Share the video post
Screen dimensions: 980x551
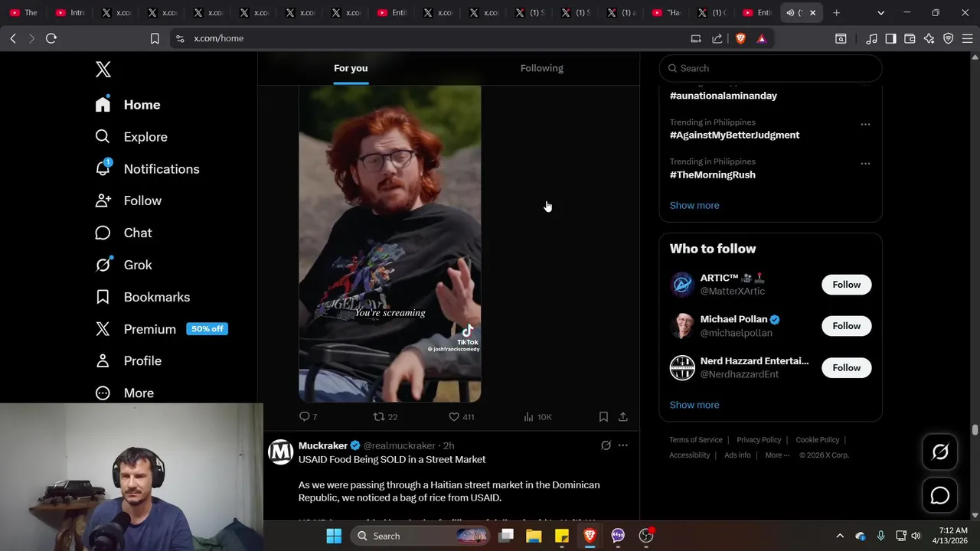coord(623,416)
